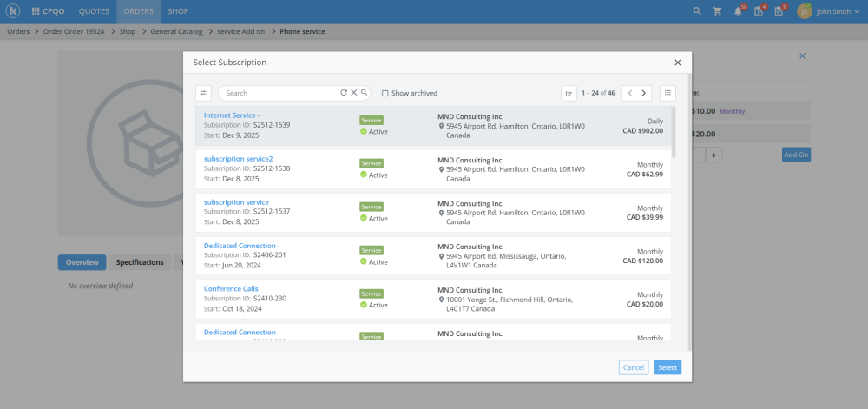Go to previous page of subscriptions
This screenshot has height=409, width=868.
(629, 93)
